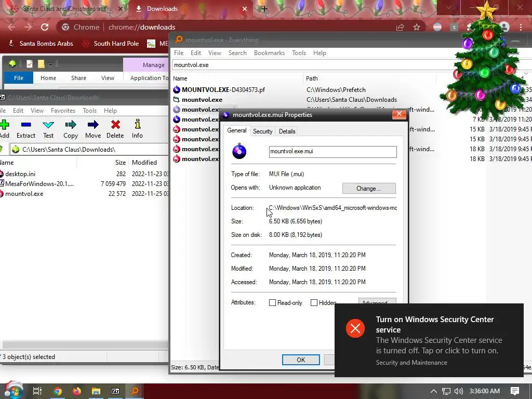532x399 pixels.
Task: Go back in Chrome
Action: pyautogui.click(x=11, y=27)
